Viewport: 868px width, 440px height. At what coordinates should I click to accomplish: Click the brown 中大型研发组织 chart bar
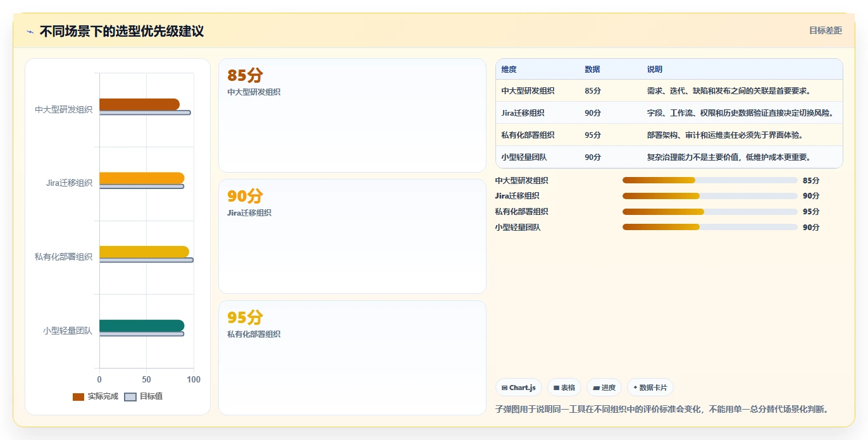(139, 104)
